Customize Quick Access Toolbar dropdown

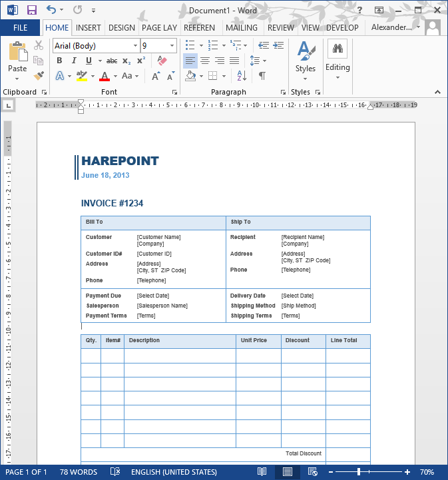[x=94, y=11]
